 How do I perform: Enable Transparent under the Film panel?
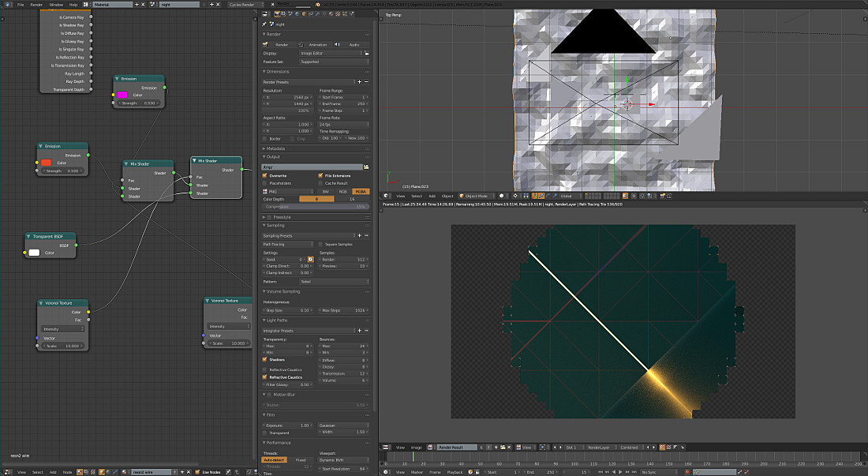point(264,433)
